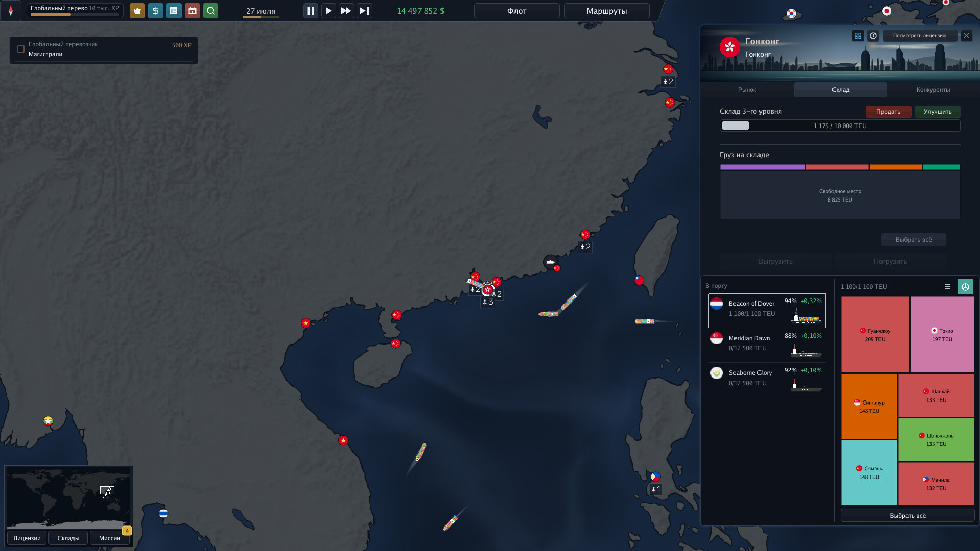Open the port info icon
This screenshot has height=551, width=980.
[873, 36]
